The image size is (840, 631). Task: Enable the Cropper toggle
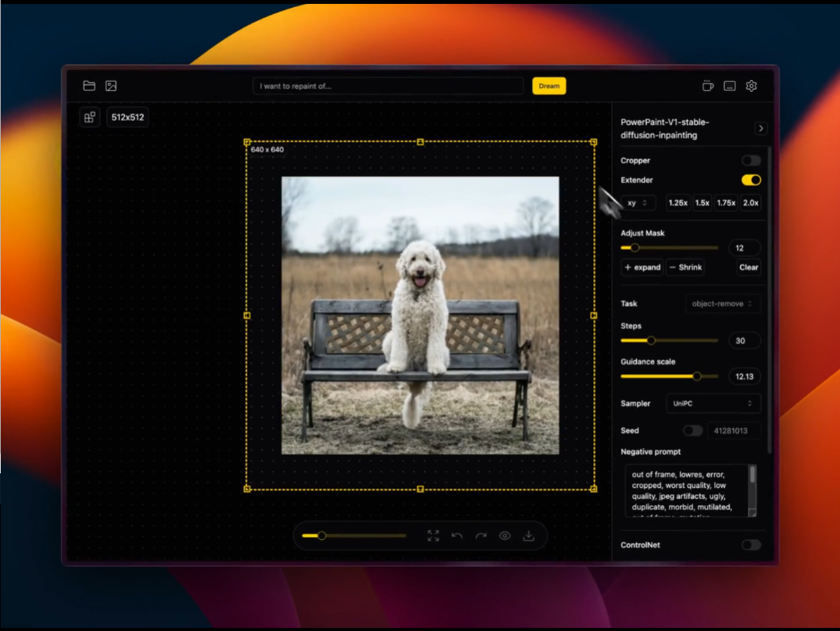[751, 160]
